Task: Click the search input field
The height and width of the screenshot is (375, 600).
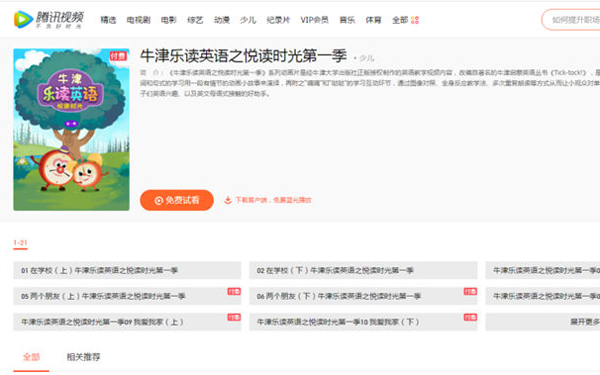Action: (571, 20)
